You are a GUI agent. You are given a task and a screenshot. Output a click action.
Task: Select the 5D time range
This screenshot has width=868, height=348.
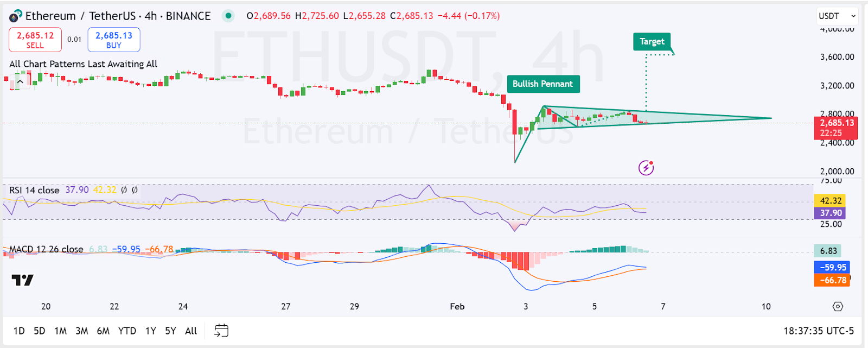40,331
